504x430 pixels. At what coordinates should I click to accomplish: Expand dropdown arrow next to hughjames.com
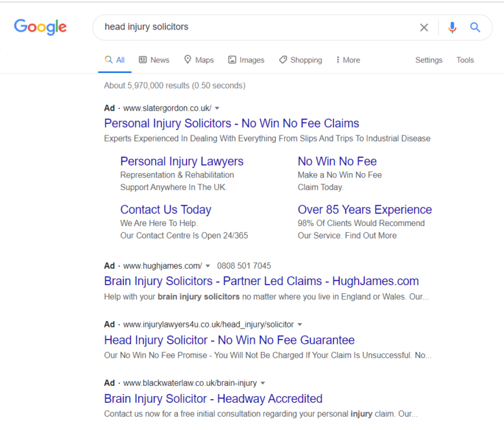(208, 266)
